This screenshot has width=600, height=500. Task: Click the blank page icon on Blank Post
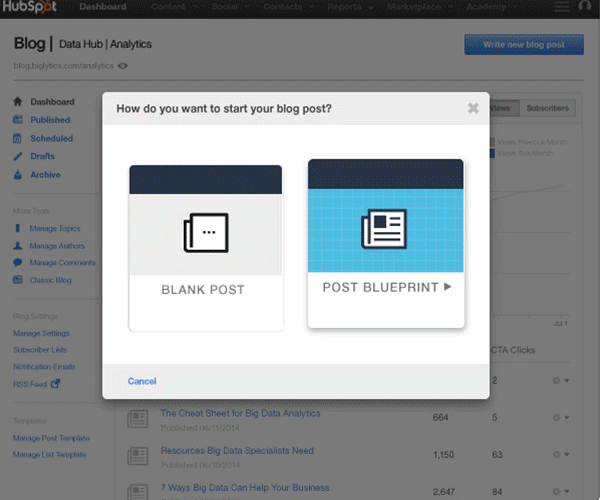(206, 233)
